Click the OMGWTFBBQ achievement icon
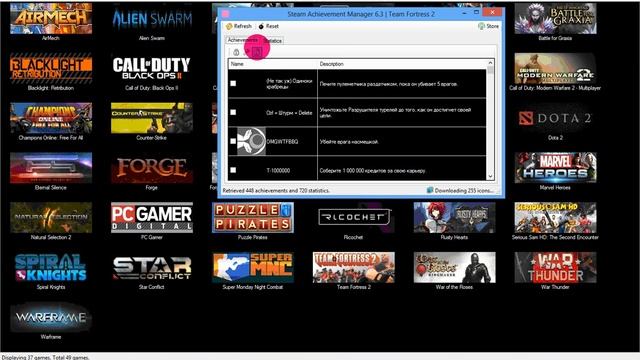 251,141
